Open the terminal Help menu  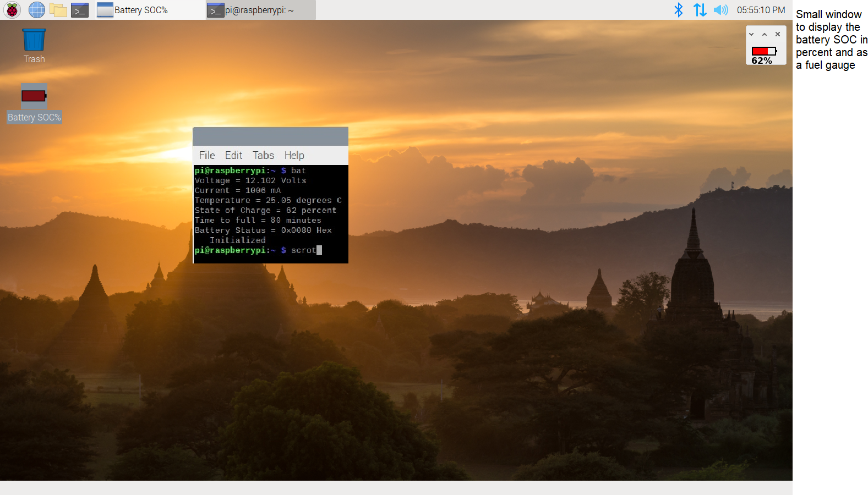coord(294,156)
